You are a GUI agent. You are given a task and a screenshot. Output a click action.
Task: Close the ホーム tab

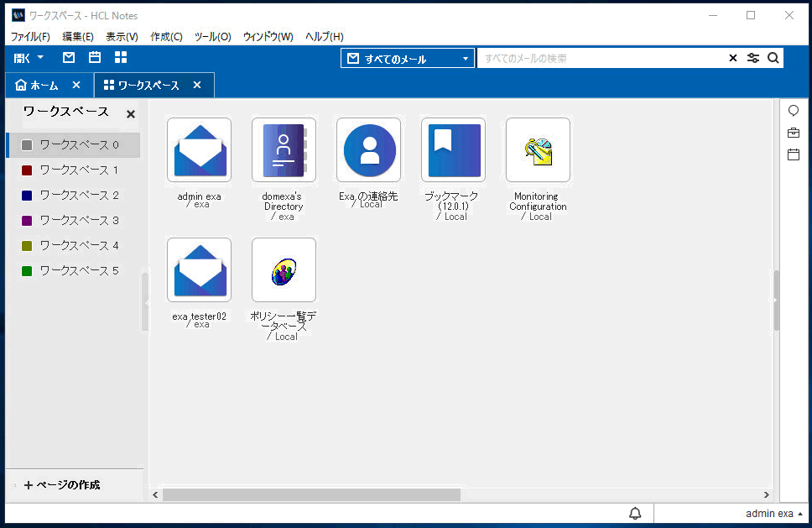point(76,85)
